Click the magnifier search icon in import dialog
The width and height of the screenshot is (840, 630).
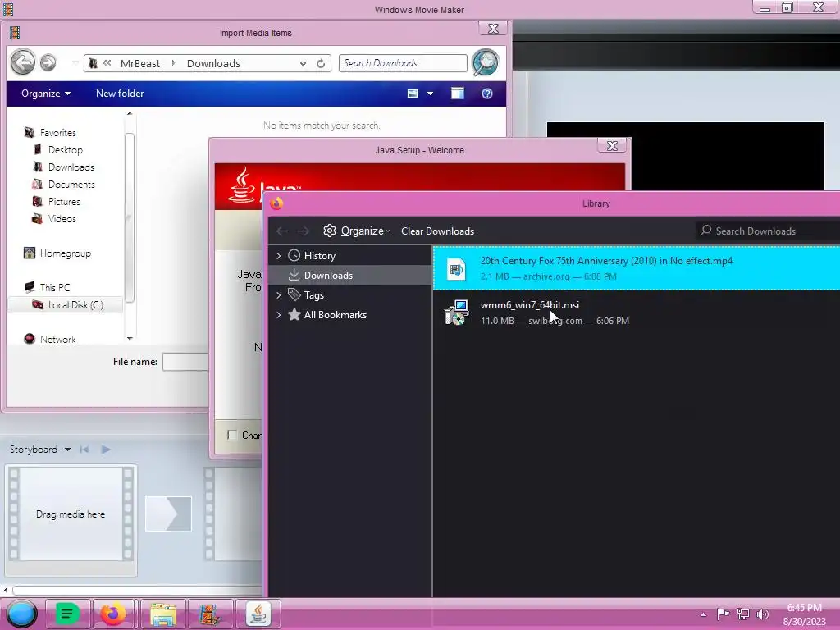click(486, 62)
